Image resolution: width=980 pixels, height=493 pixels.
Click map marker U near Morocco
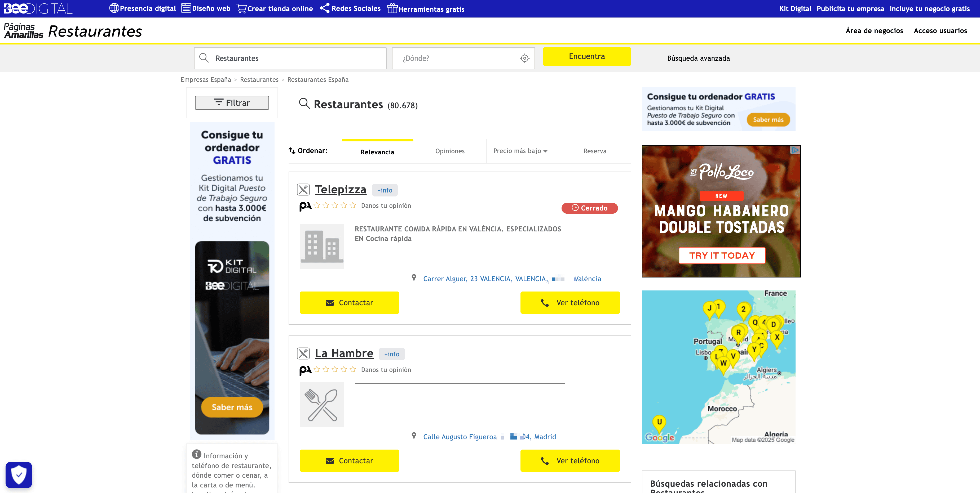659,422
